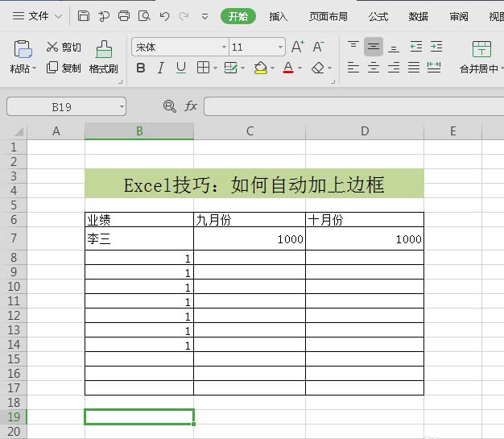This screenshot has height=439, width=504.
Task: Open the borders dropdown arrow
Action: 215,68
